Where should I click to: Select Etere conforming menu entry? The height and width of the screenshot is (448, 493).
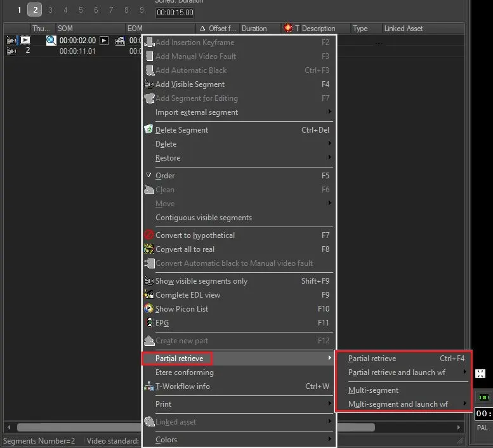(x=185, y=372)
